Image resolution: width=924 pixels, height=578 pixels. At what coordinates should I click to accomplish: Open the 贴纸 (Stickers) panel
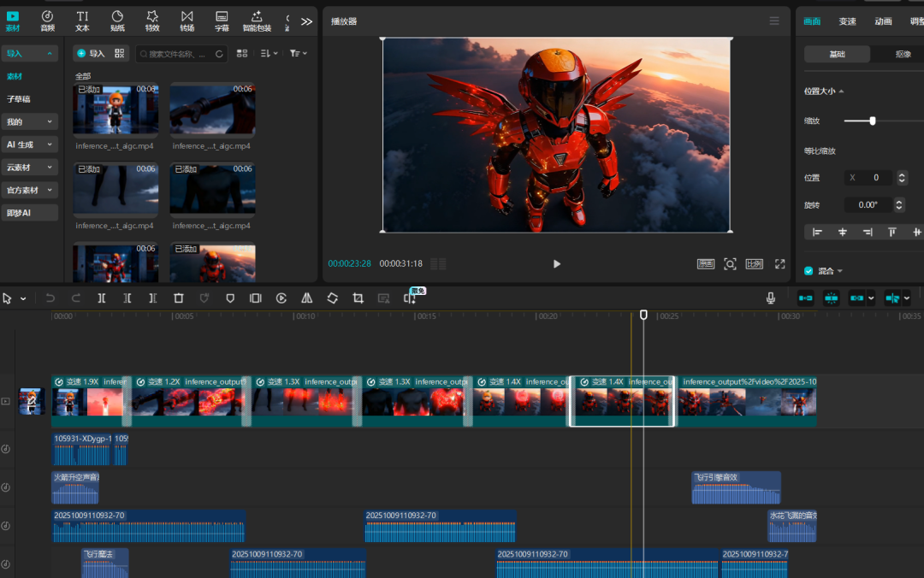(117, 21)
